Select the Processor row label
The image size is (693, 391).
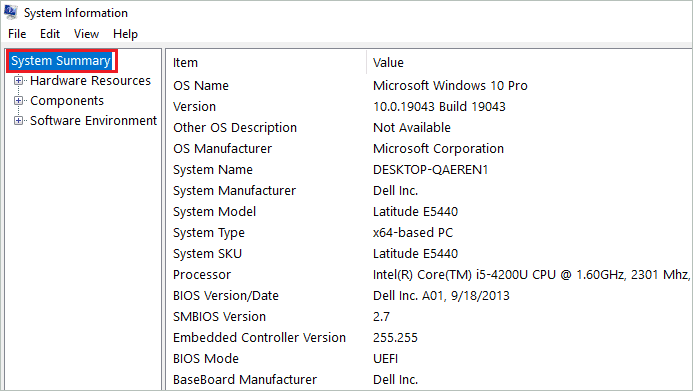202,274
